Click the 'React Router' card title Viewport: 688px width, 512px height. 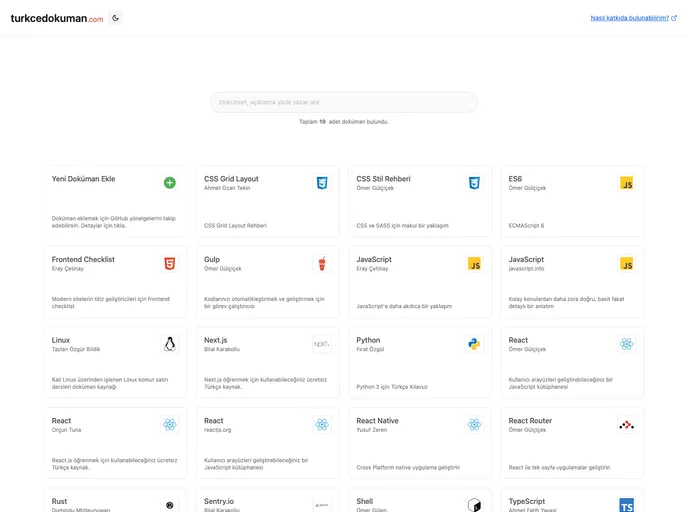click(x=530, y=421)
